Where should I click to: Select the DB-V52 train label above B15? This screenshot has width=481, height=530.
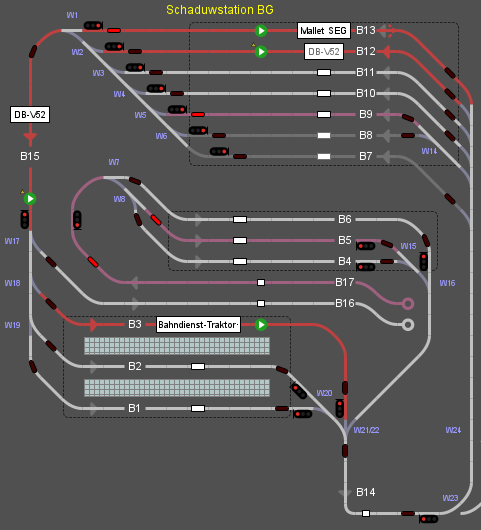[30, 115]
